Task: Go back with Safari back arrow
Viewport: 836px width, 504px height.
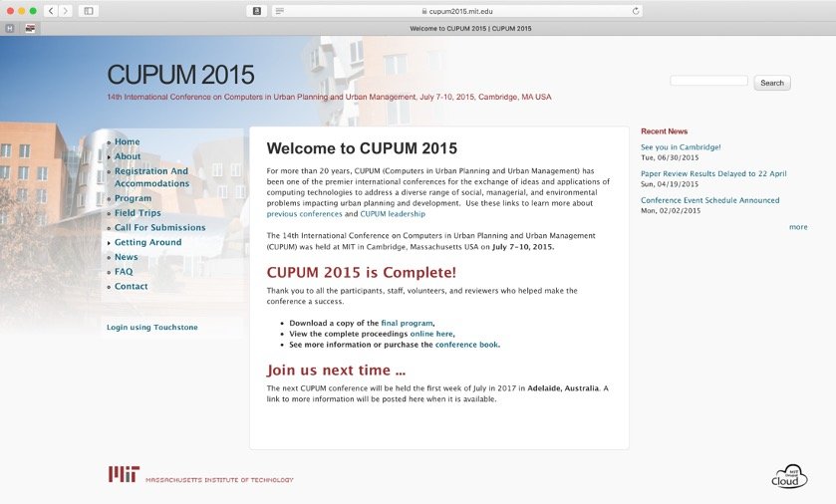Action: pos(51,11)
